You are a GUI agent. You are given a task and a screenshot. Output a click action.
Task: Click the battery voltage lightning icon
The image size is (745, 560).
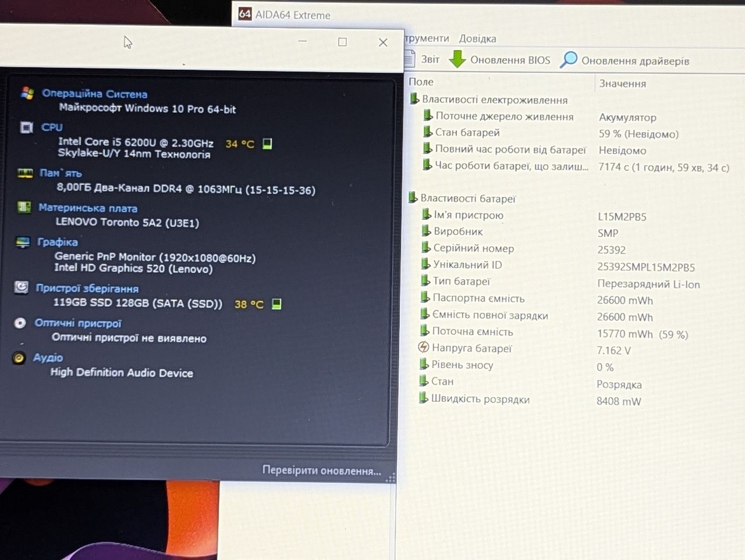(x=423, y=348)
